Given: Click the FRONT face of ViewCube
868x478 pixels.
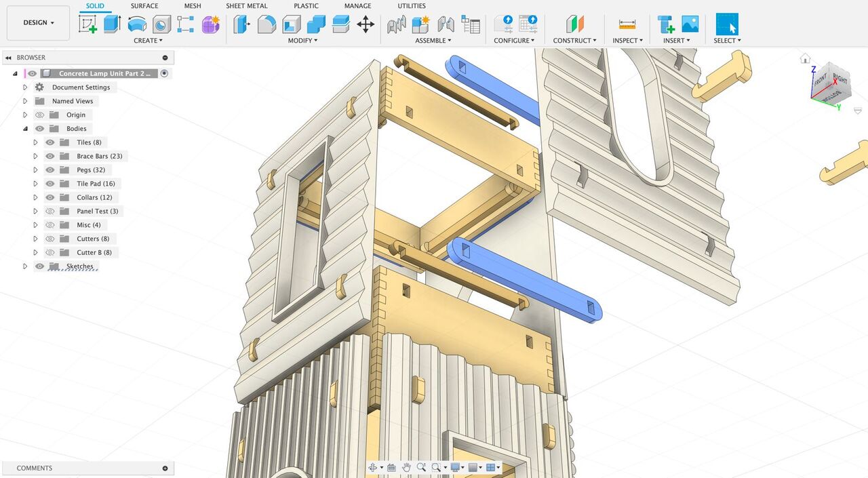Looking at the screenshot, I should tap(819, 81).
